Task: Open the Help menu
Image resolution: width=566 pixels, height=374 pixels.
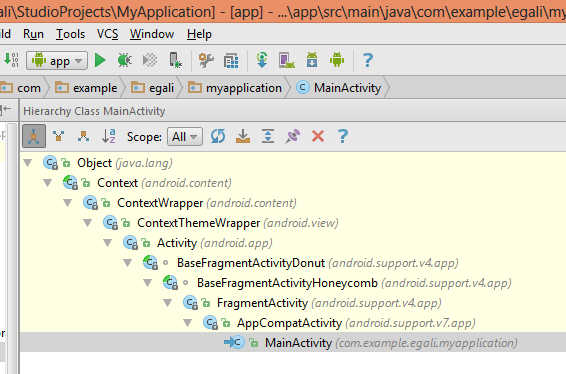Action: coord(199,34)
